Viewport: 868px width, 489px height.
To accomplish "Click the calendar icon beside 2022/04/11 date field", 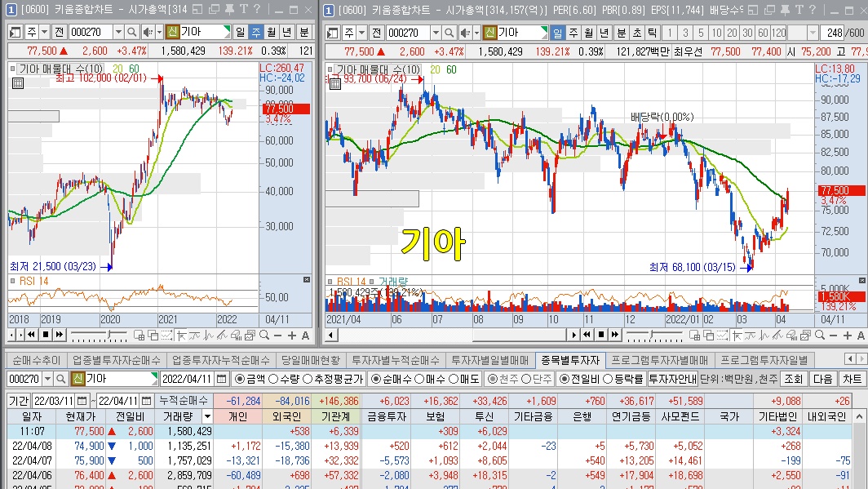I will pyautogui.click(x=221, y=379).
